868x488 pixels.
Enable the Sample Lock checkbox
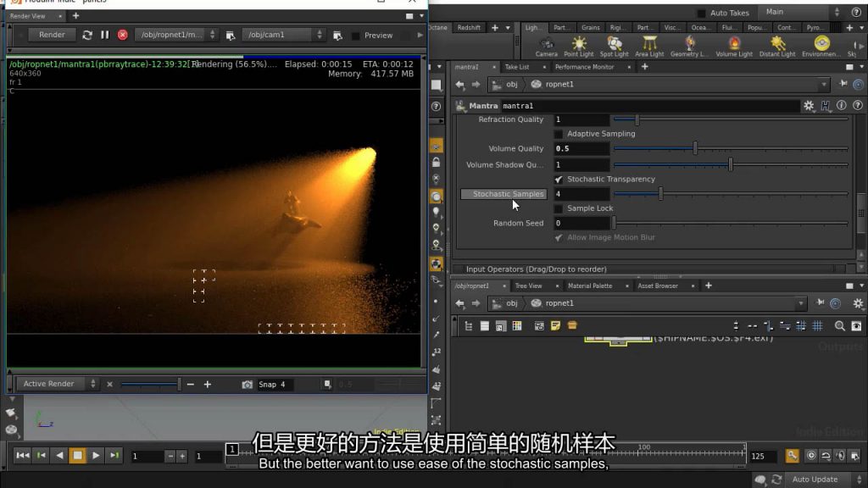pyautogui.click(x=558, y=208)
